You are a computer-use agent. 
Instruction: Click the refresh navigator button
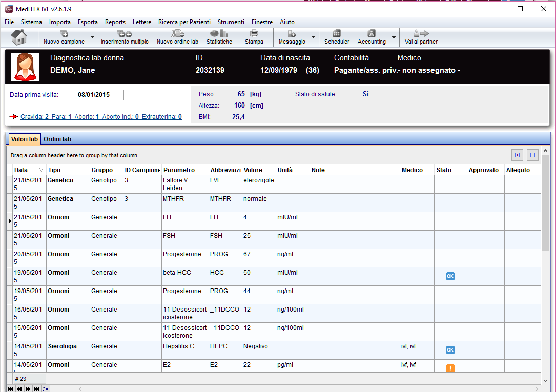coord(46,389)
